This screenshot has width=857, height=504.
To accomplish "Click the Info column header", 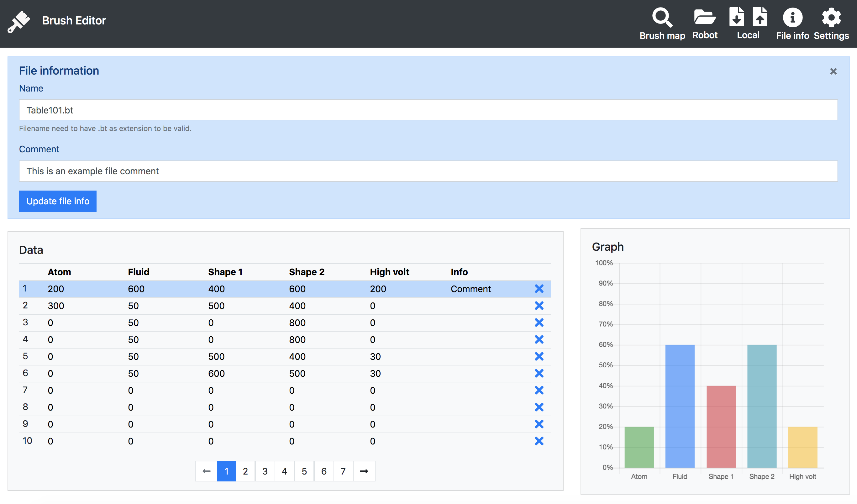I will pos(459,272).
